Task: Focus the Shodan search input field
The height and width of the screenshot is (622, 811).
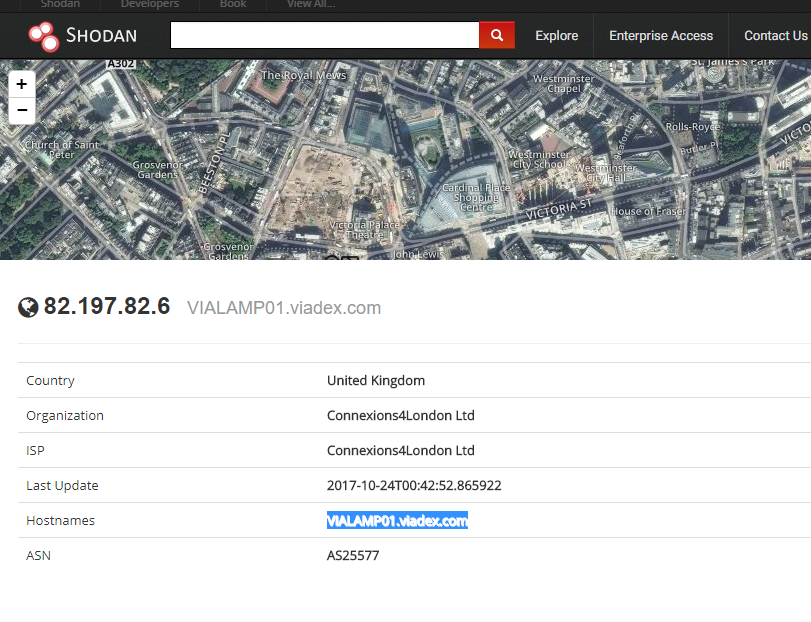Action: coord(325,35)
